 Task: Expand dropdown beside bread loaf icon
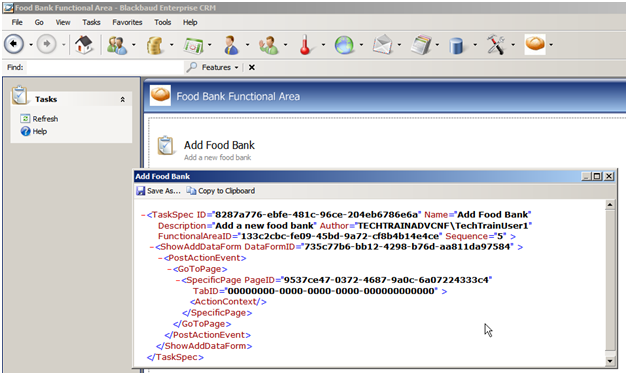(551, 45)
